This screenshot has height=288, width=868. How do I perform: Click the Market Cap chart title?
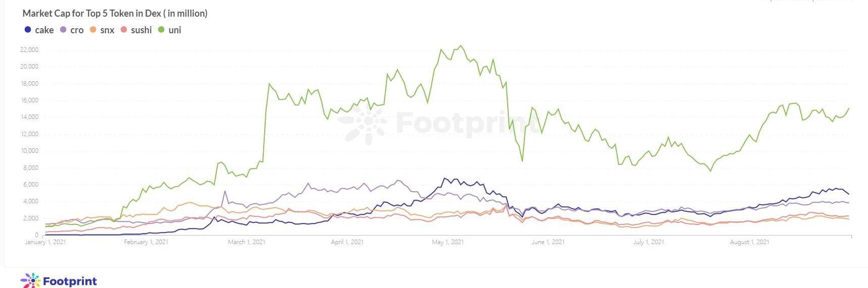tap(115, 14)
